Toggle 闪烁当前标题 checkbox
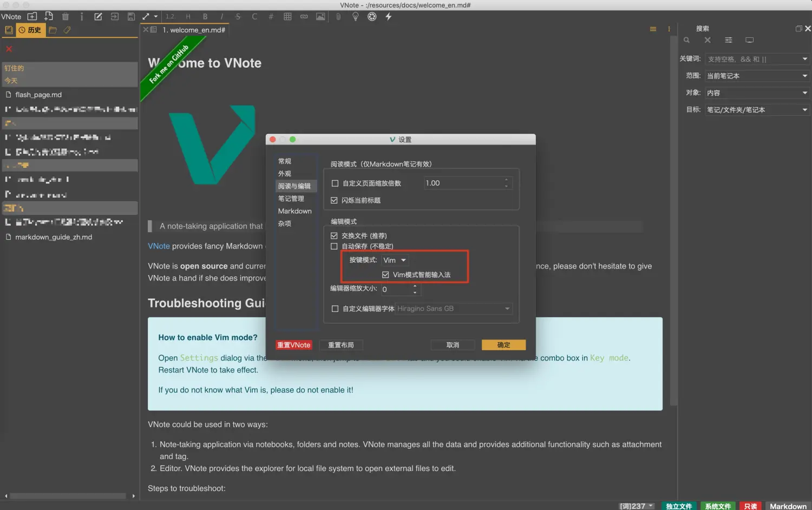Screen dimensions: 812x510 pos(335,200)
